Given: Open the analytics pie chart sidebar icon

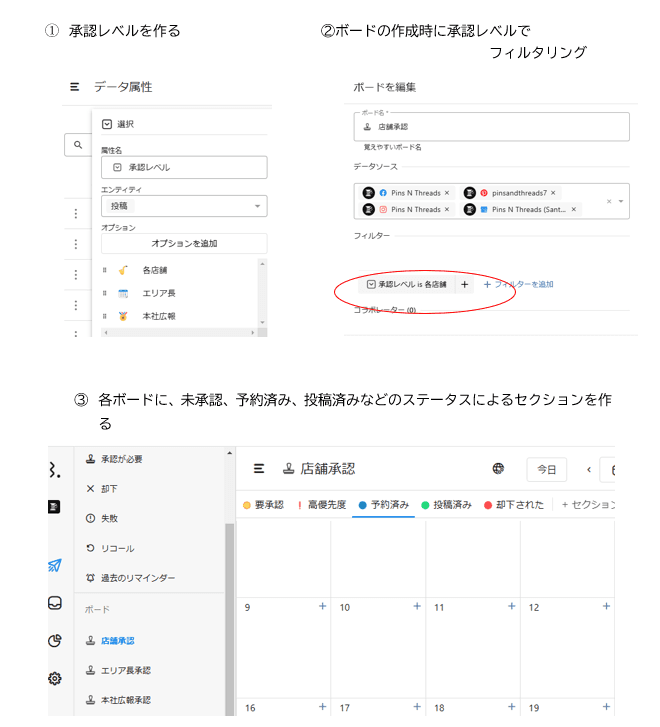Looking at the screenshot, I should click(55, 641).
